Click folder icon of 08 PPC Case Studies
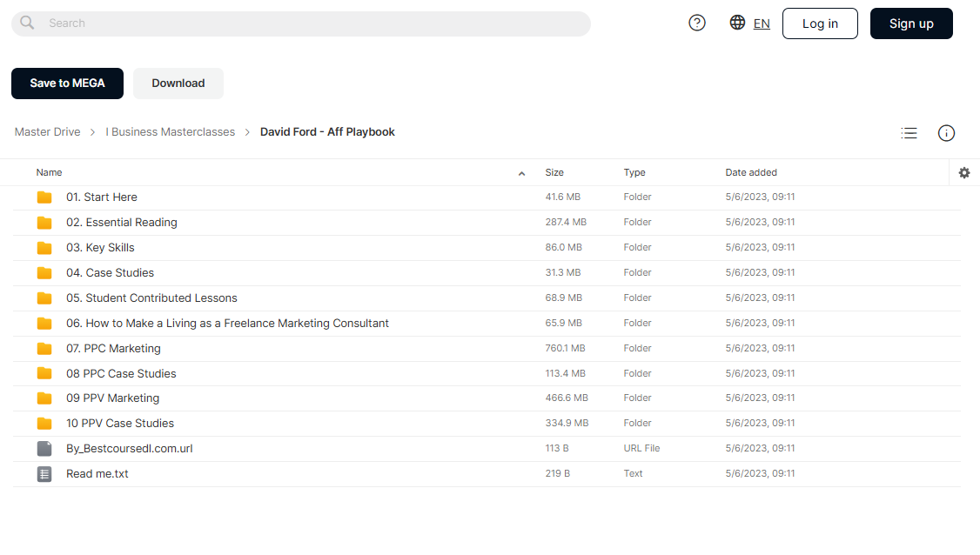 (x=44, y=373)
